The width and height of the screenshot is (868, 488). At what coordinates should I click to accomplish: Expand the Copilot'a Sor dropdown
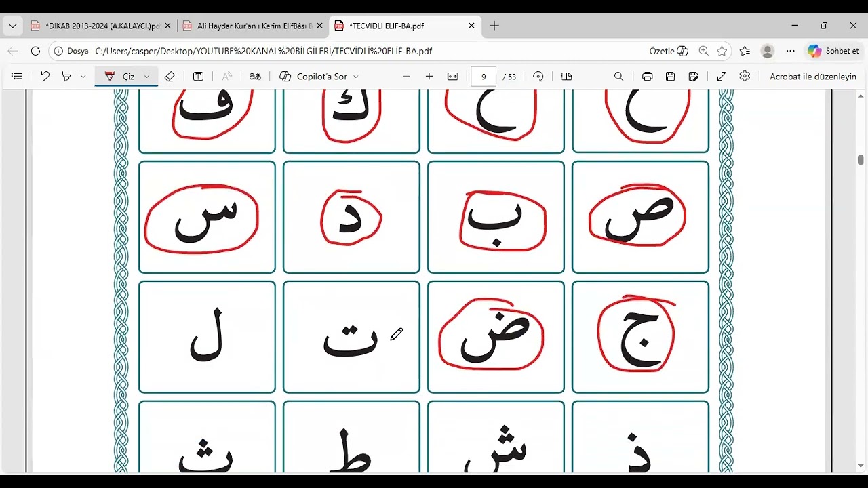355,77
